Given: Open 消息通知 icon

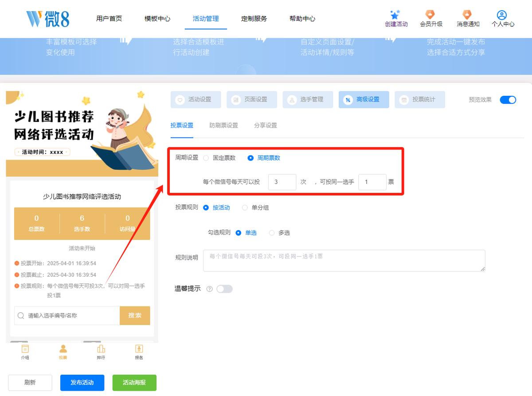Looking at the screenshot, I should point(467,15).
